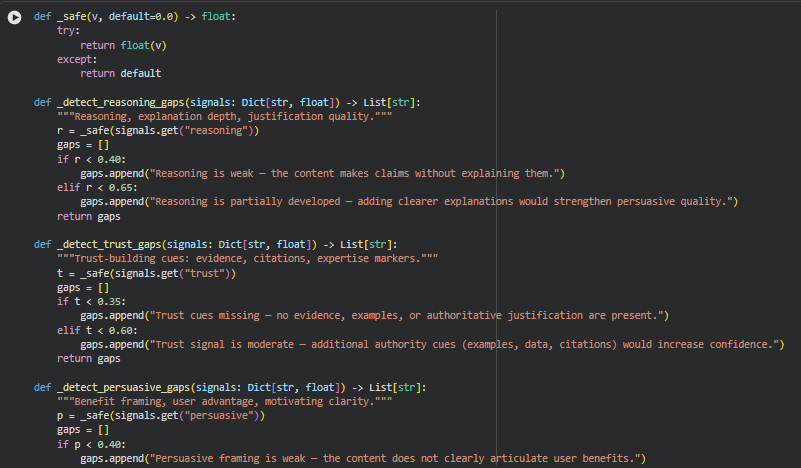
Task: Click the 'return default' statement
Action: click(120, 73)
